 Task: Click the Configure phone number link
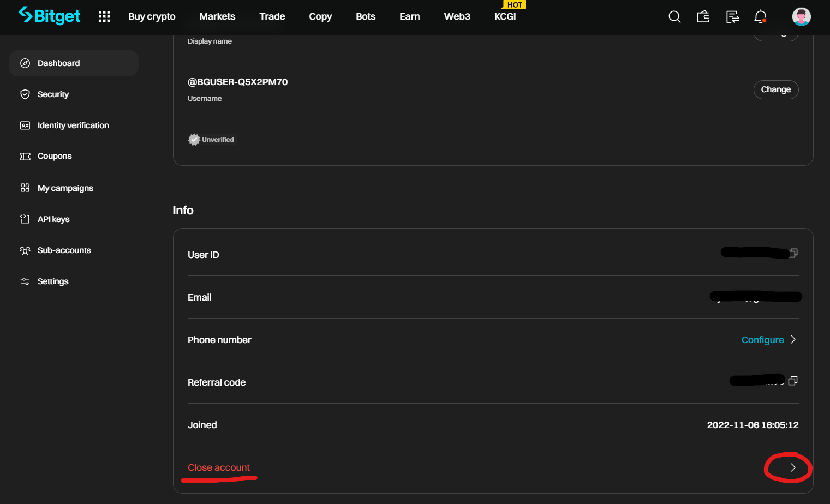[x=762, y=340]
